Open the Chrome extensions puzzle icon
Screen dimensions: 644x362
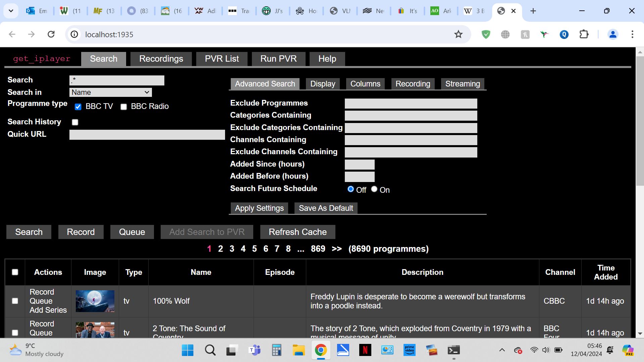584,34
